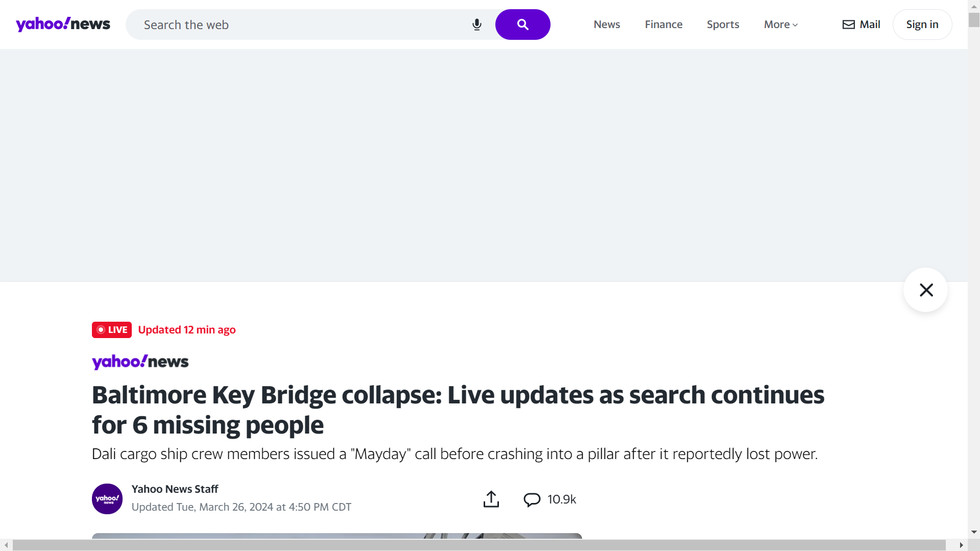Click the article image thumbnail below byline
980x551 pixels.
337,536
